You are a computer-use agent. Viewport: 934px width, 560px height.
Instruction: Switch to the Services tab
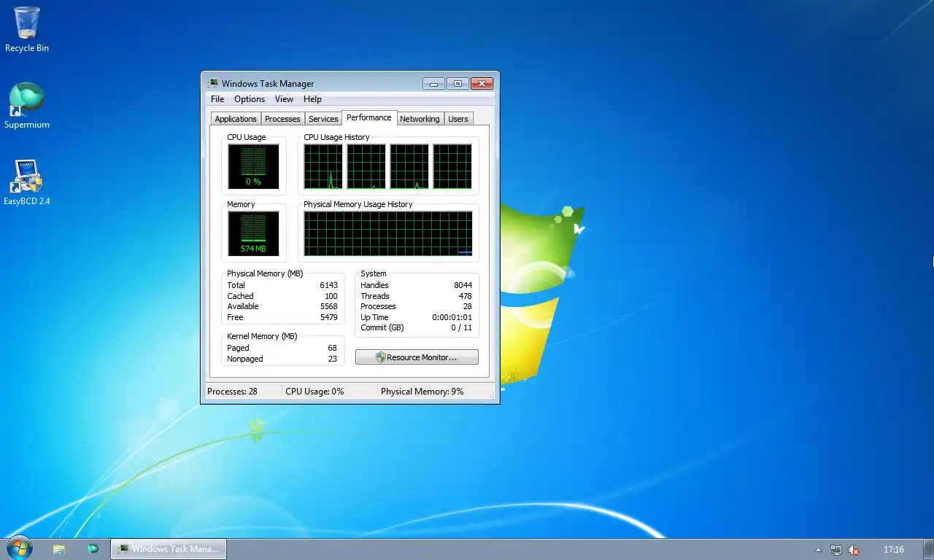point(323,119)
